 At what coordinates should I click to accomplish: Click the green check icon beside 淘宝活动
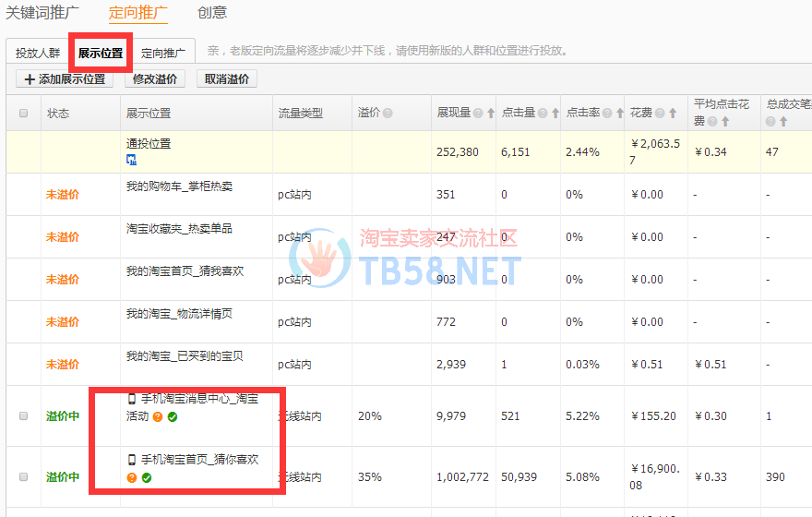pos(173,417)
